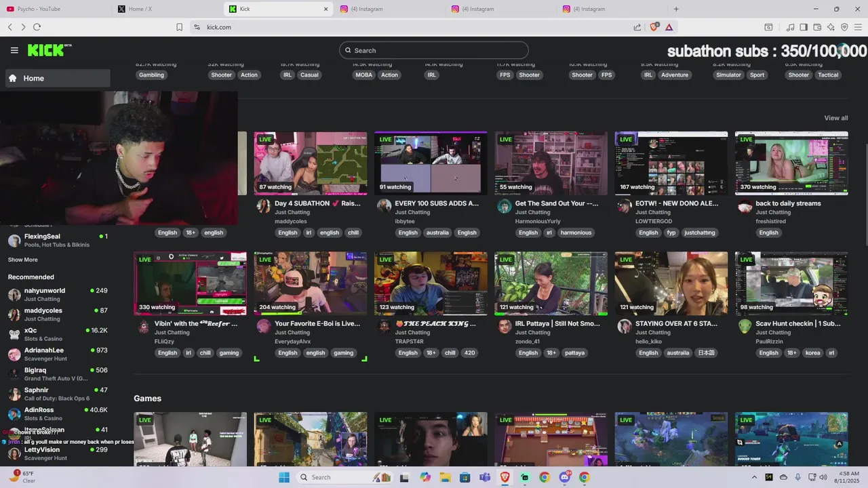
Task: Open Day 4 SUBATHON stream thumbnail
Action: tap(311, 163)
